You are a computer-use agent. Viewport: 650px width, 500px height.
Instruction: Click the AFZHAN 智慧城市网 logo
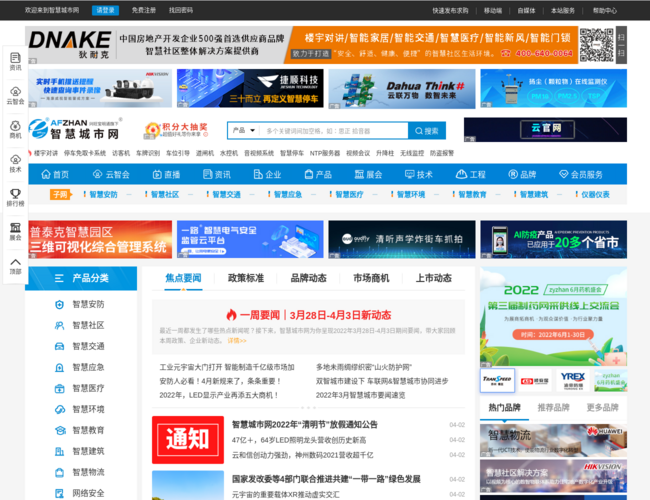pyautogui.click(x=75, y=130)
